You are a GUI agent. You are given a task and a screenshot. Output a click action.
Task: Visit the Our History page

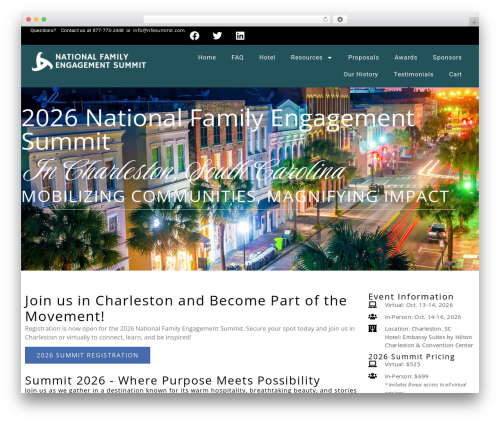[361, 74]
